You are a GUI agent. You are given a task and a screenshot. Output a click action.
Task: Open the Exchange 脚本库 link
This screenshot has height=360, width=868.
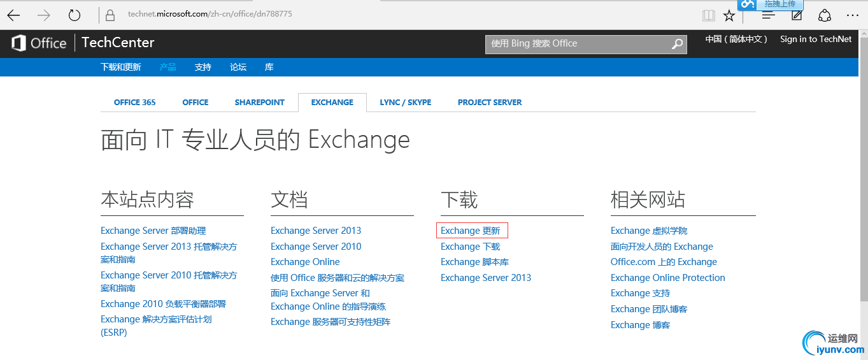[x=474, y=262]
